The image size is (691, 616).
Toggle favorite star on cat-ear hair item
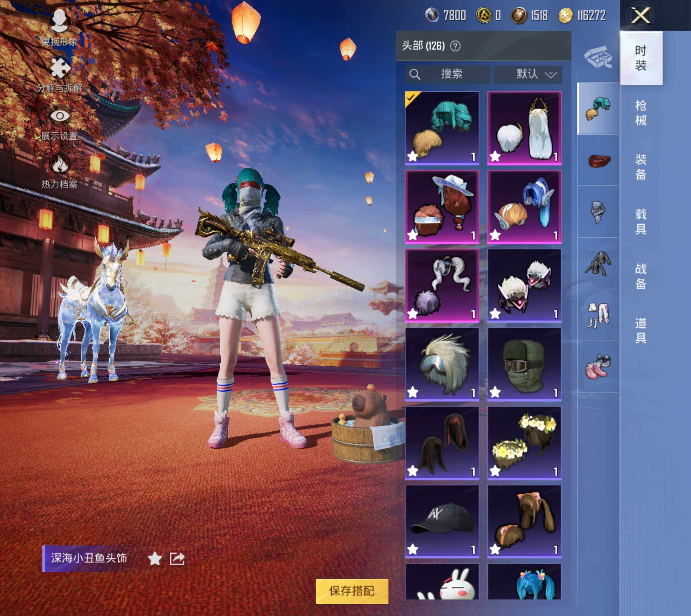pos(495,549)
